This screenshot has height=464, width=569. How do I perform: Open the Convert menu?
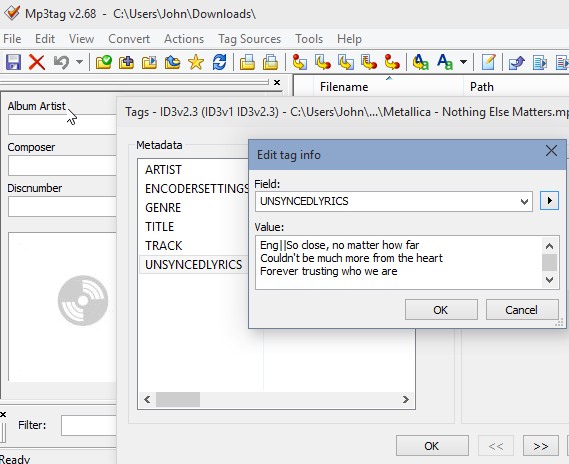129,39
